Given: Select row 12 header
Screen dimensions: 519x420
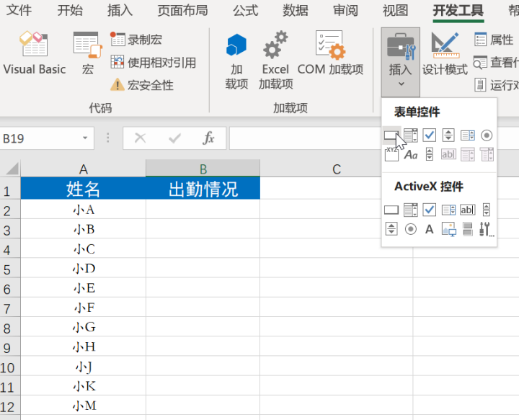Looking at the screenshot, I should tap(10, 405).
